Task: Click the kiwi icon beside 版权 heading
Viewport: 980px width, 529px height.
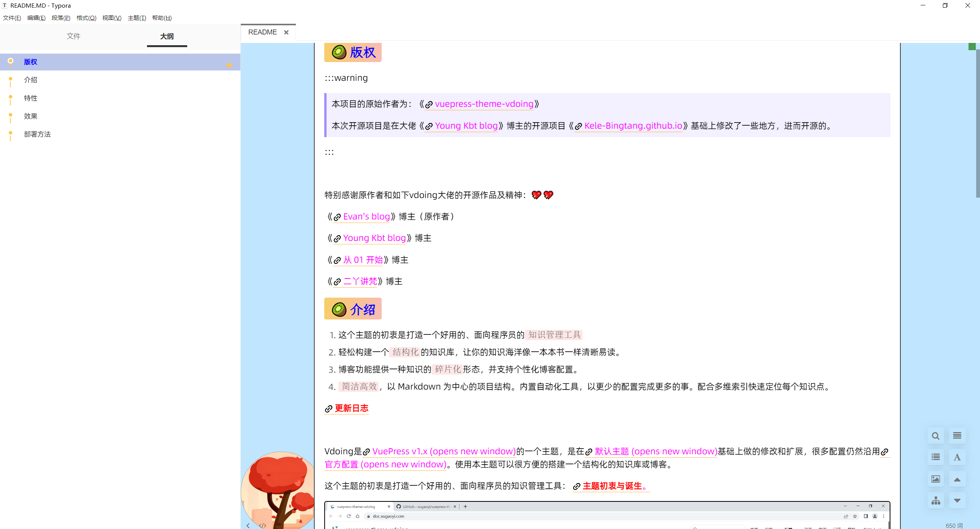Action: point(339,52)
